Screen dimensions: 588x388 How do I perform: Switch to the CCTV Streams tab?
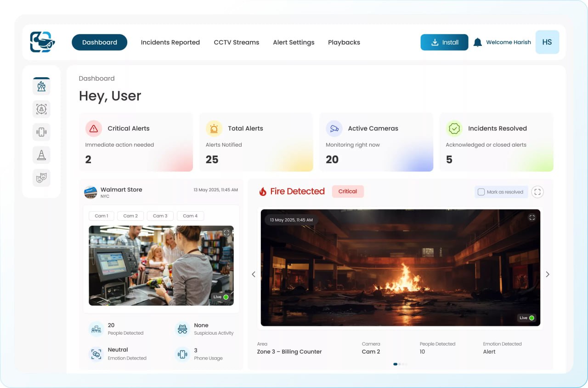[236, 42]
